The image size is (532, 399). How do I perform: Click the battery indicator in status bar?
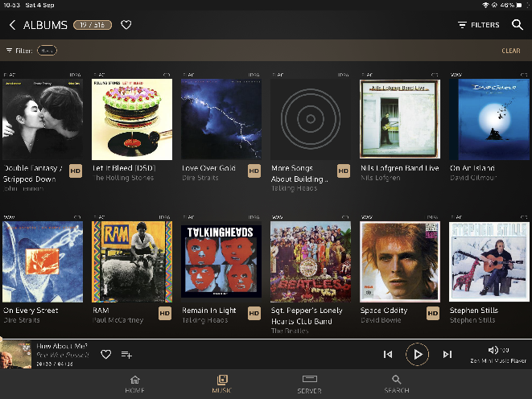click(519, 5)
